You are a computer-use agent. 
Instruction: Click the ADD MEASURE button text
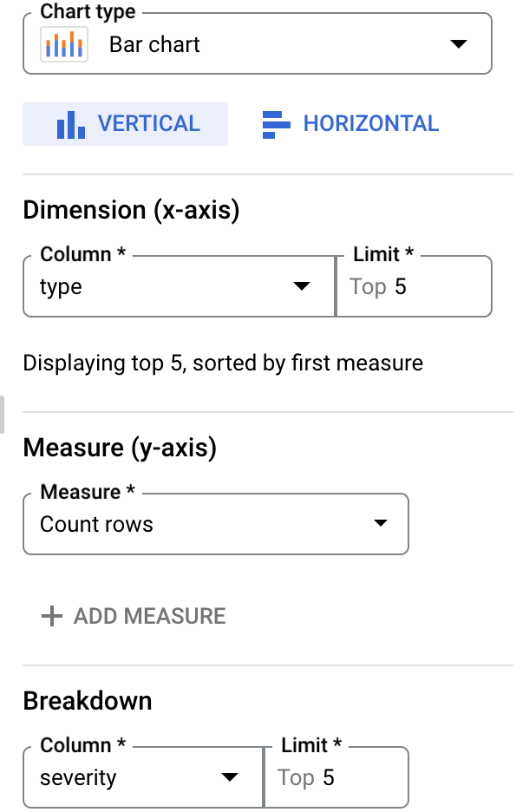coord(149,616)
